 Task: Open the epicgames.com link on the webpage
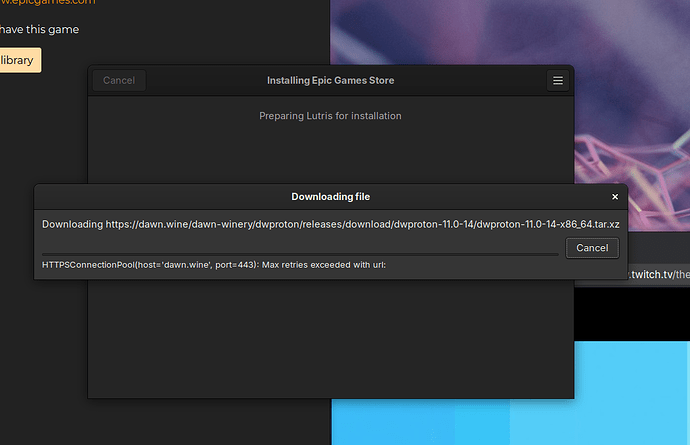tap(48, 2)
